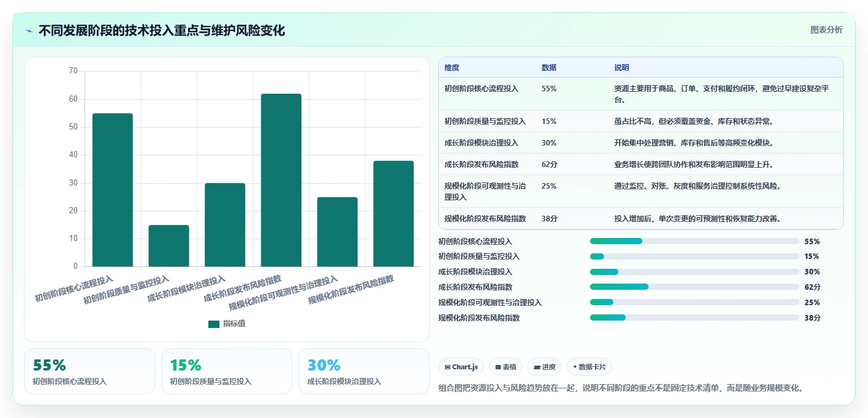Click description starting 开始集中处理营销

click(694, 143)
